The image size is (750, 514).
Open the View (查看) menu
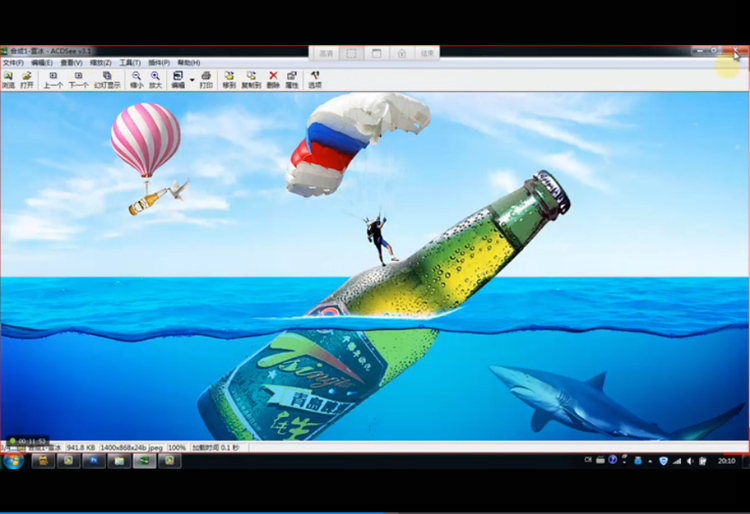(71, 63)
